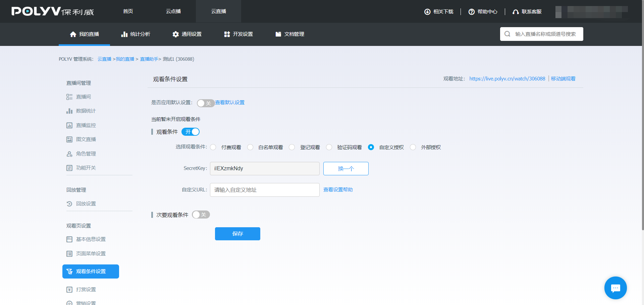Click the download icon beside 相关下载
Viewport: 644px width, 305px height.
(x=427, y=12)
